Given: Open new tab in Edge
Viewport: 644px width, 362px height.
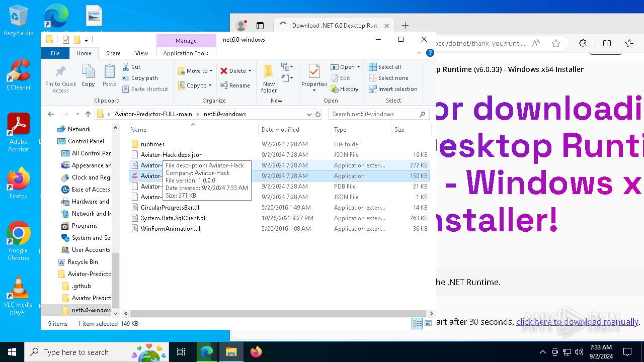Looking at the screenshot, I should pos(405,26).
